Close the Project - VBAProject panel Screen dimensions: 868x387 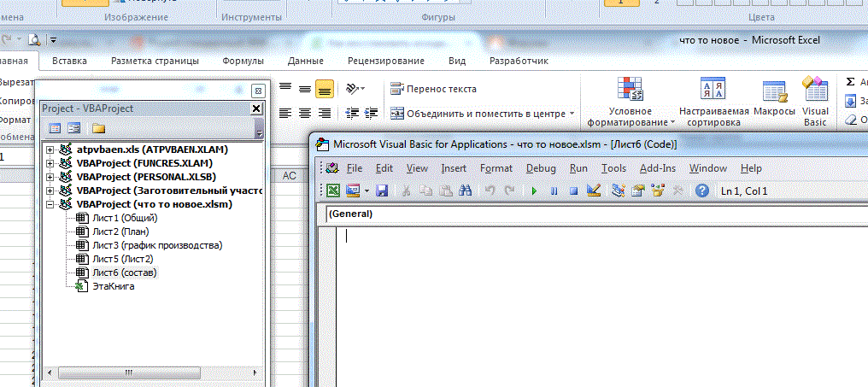point(256,109)
